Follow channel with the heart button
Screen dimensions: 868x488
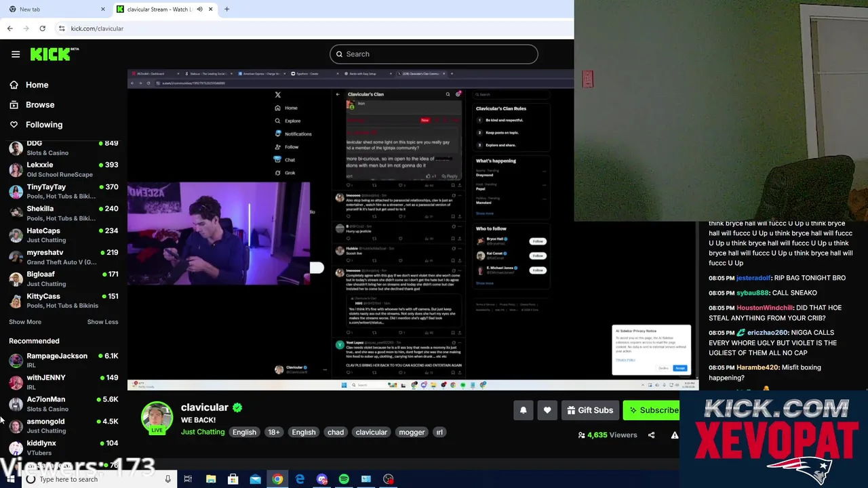click(x=547, y=410)
